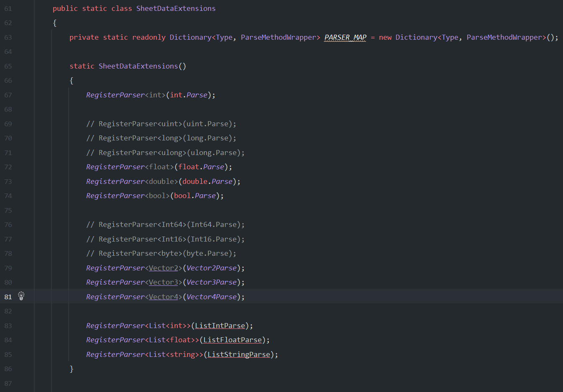Click ListStringParse underlined method

(239, 354)
